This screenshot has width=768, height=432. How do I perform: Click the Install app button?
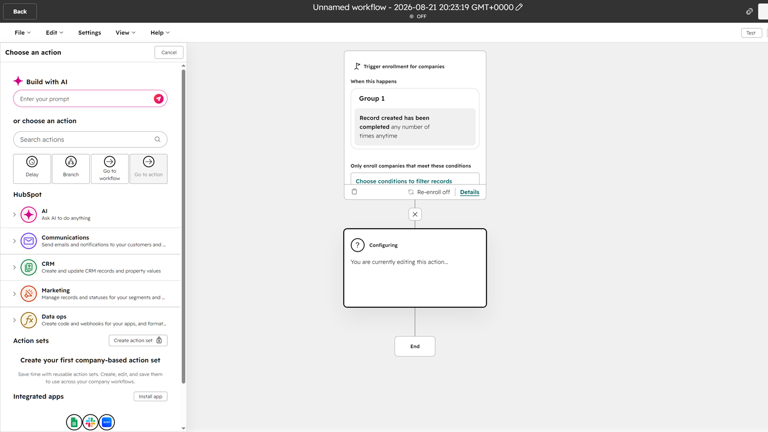pyautogui.click(x=150, y=396)
